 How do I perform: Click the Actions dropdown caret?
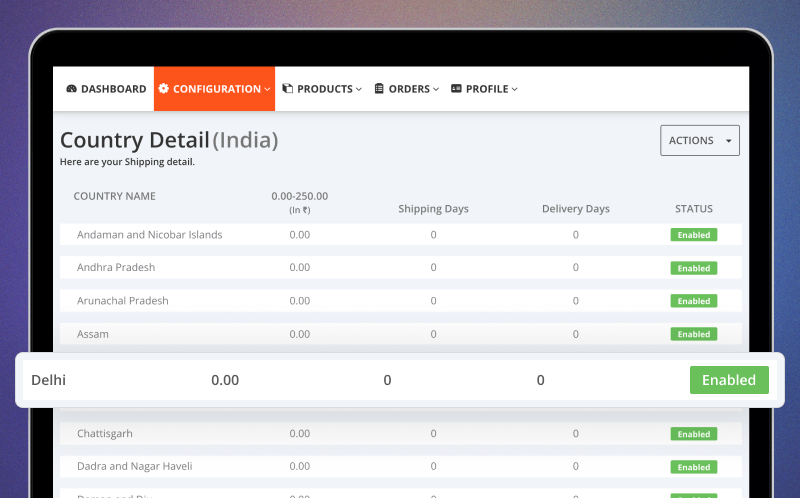pyautogui.click(x=729, y=141)
